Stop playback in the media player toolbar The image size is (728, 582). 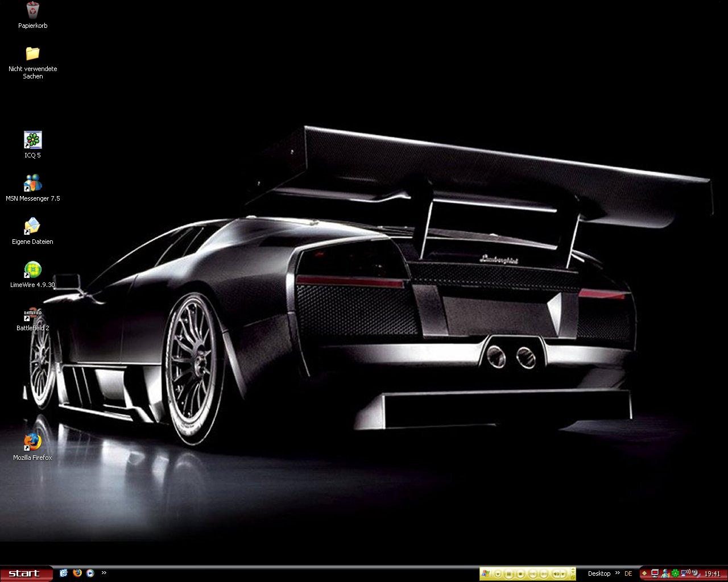[x=520, y=574]
